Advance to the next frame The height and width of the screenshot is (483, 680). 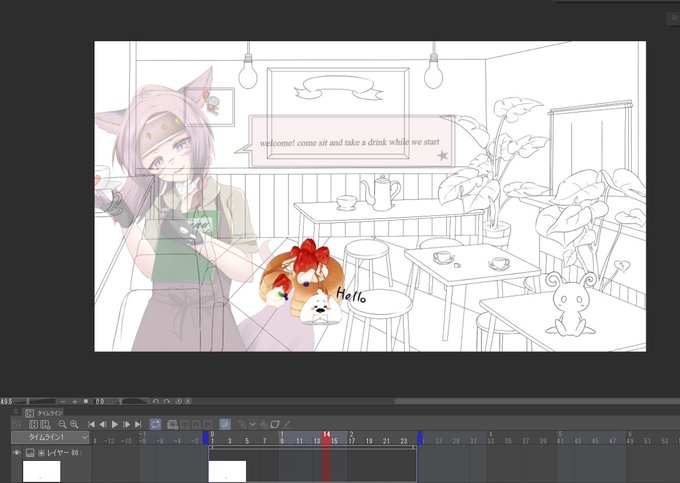click(127, 424)
